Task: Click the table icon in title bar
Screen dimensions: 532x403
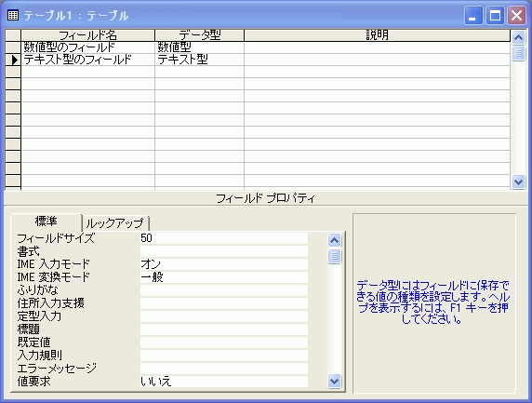Action: (x=13, y=15)
